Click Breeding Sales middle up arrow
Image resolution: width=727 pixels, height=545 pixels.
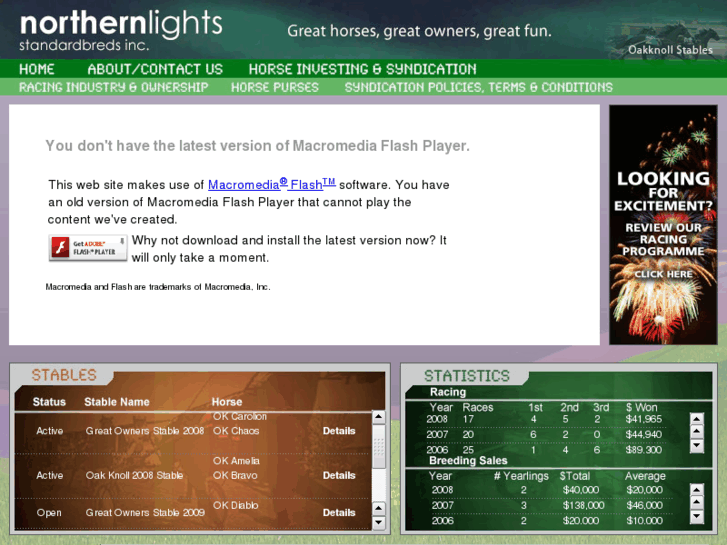tap(697, 502)
